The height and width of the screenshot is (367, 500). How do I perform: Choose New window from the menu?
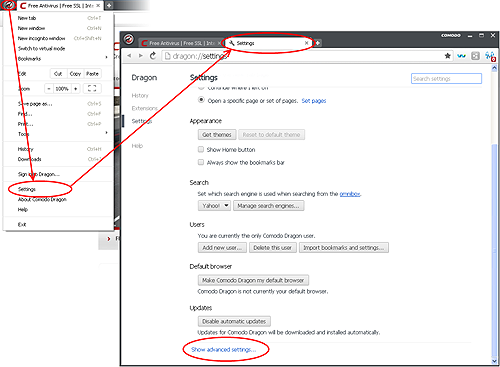[58, 28]
